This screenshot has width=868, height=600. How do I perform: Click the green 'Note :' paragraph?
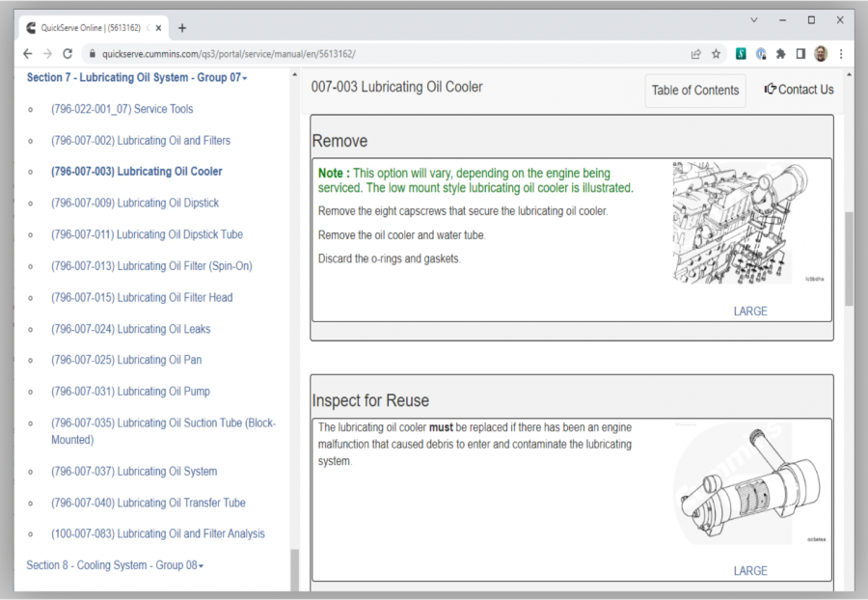coord(476,180)
